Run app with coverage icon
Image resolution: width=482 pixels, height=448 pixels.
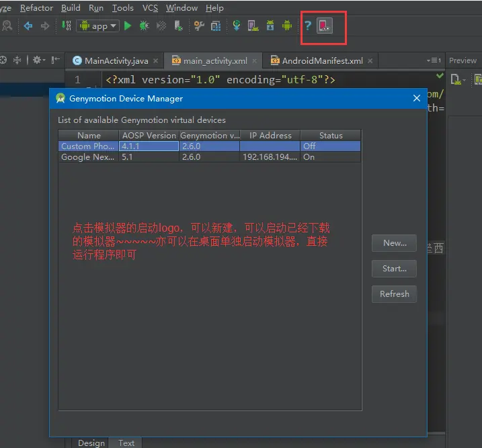tap(161, 26)
